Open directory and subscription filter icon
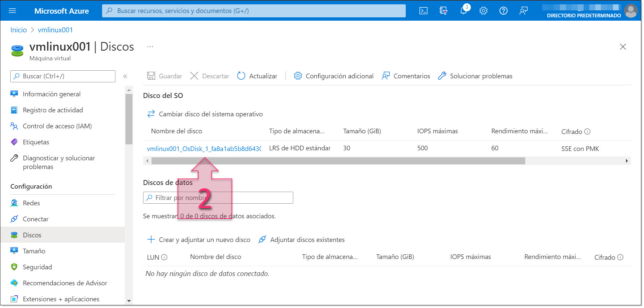 [x=443, y=11]
